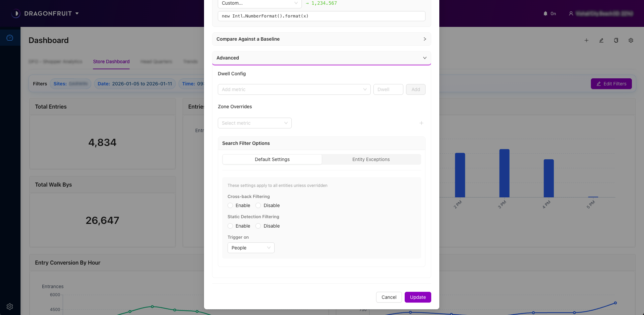
Task: Enable Static Detection Filtering radio button
Action: point(230,226)
